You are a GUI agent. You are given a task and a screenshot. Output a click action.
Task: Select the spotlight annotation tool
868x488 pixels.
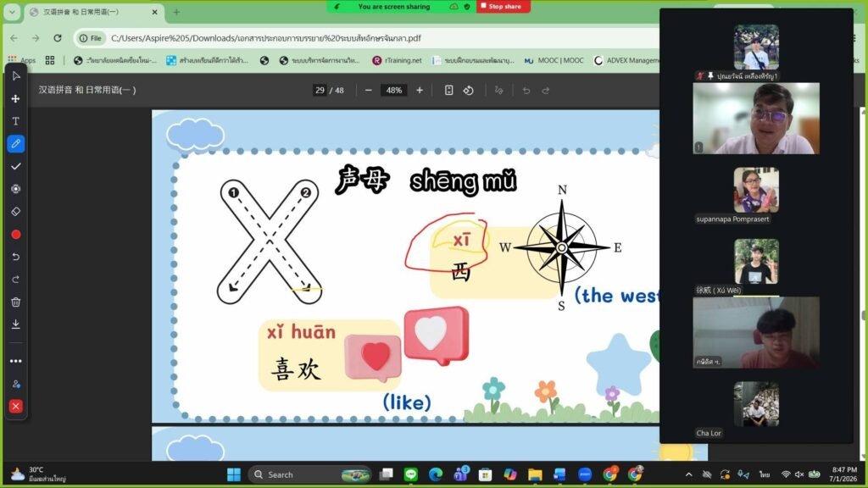[15, 189]
